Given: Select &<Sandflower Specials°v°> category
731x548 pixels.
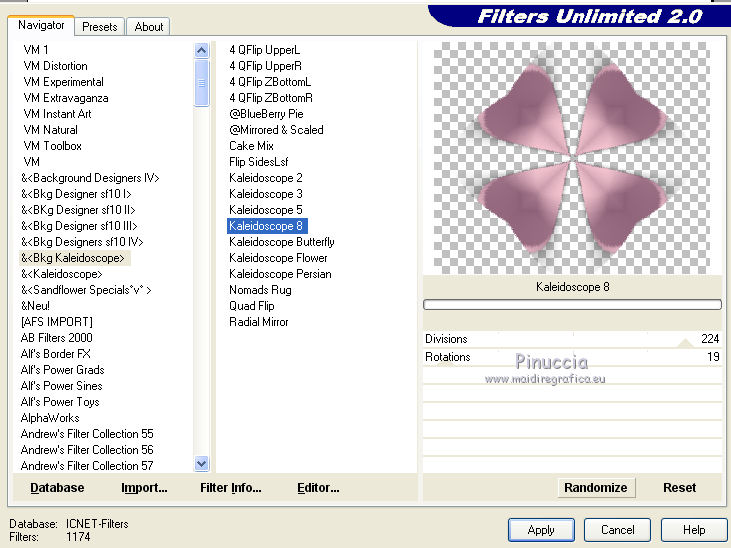Looking at the screenshot, I should tap(86, 290).
